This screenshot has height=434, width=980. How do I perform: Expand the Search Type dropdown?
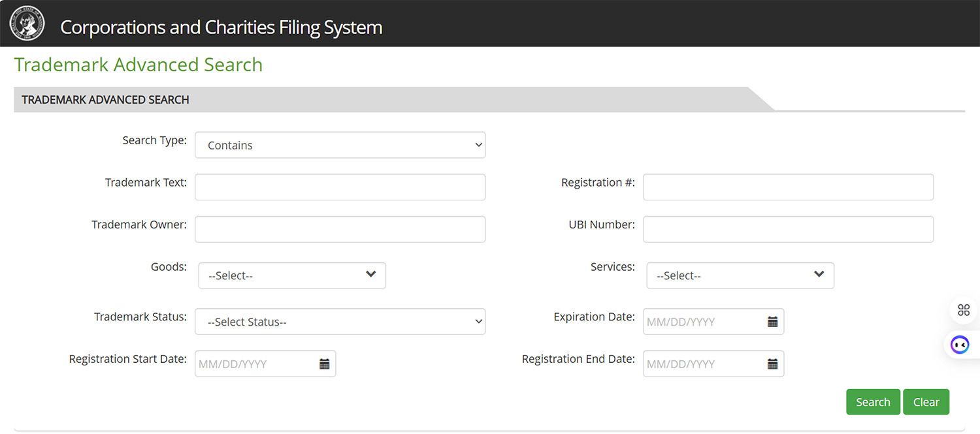tap(340, 146)
